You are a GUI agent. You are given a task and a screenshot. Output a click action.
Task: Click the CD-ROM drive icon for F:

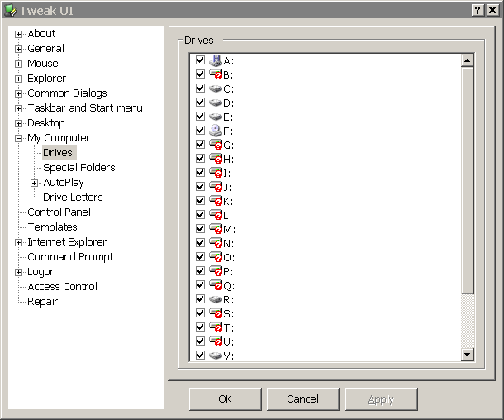tap(216, 131)
